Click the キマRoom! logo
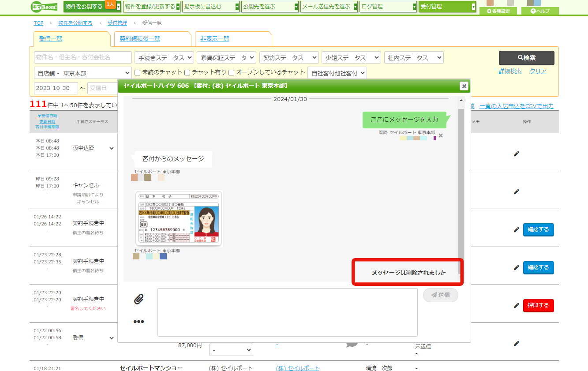 pos(44,6)
